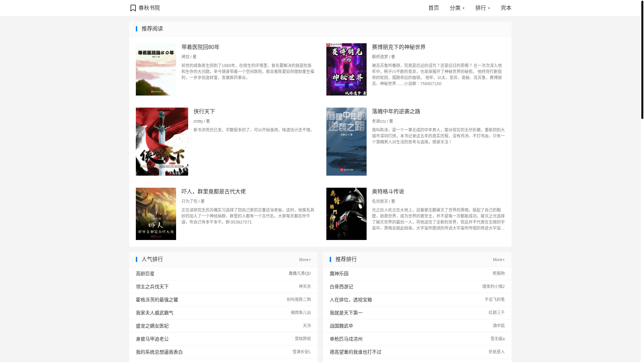Click author 红颜三千 in recommended ranking
Image resolution: width=644 pixels, height=362 pixels.
(497, 313)
